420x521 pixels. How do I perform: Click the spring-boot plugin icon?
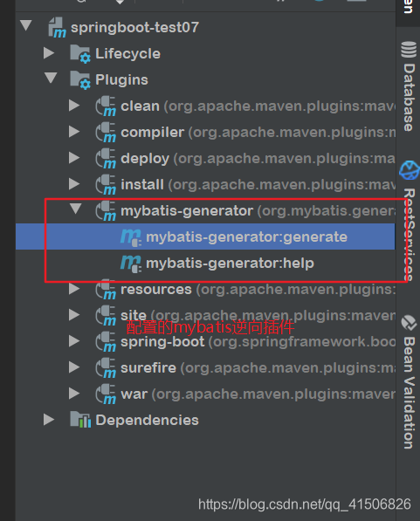106,342
